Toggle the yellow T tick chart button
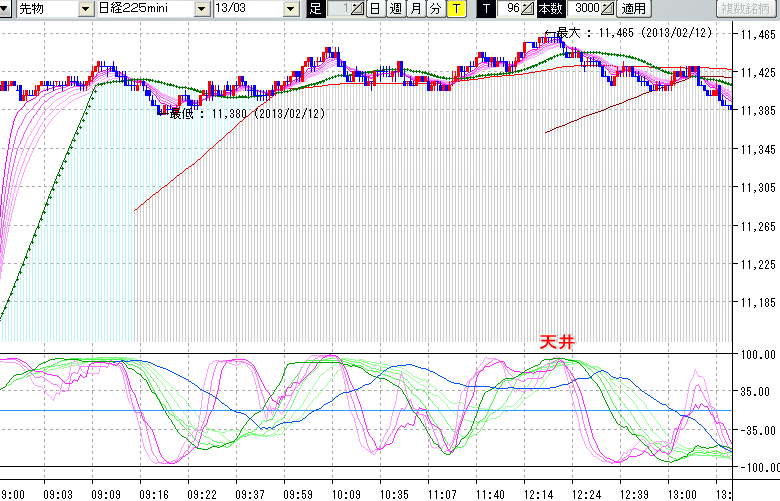 coord(455,9)
